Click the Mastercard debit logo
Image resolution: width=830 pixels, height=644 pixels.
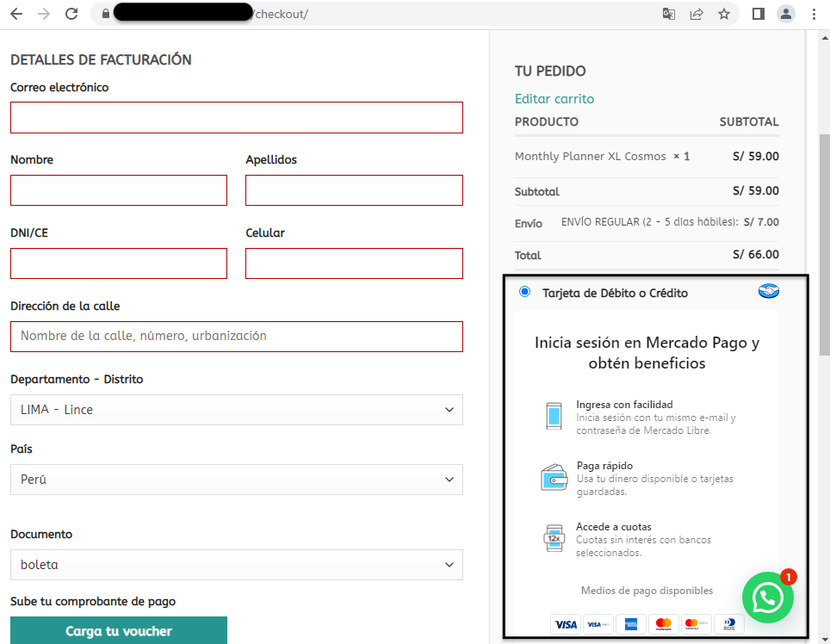click(x=696, y=624)
